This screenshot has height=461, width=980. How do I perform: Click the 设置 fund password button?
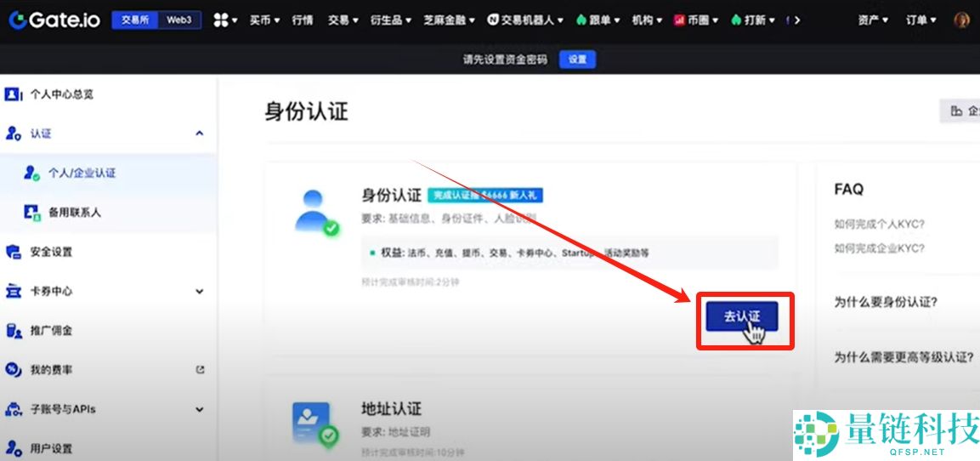point(577,60)
